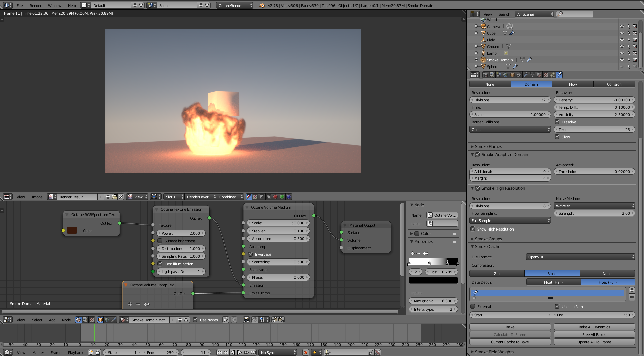The height and width of the screenshot is (356, 644).
Task: Click the RGBSpectrum node color swatch
Action: click(x=72, y=231)
